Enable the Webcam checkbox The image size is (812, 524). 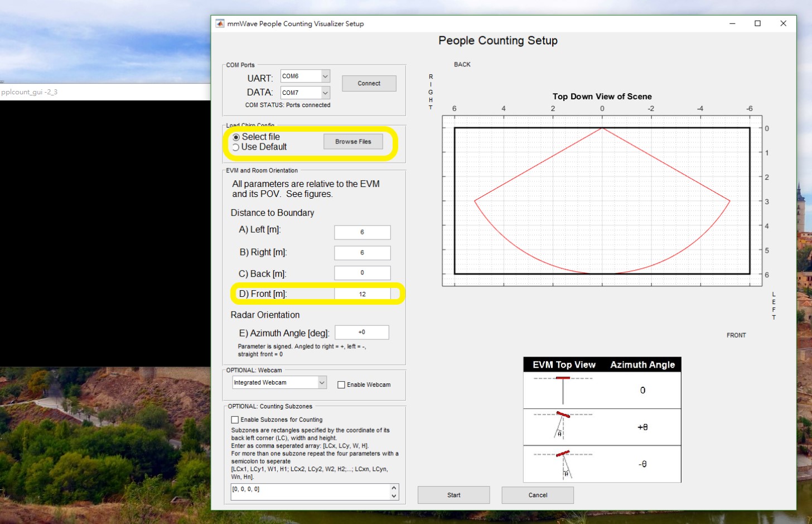(x=341, y=384)
